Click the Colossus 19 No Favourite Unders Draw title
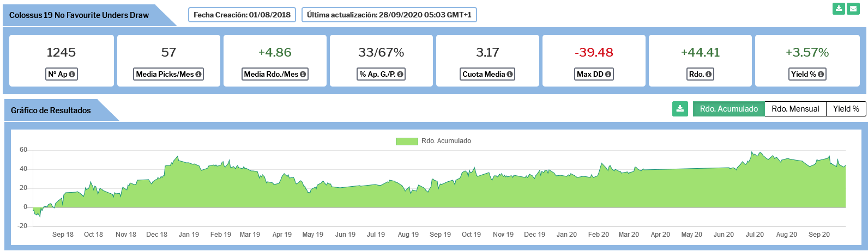The height and width of the screenshot is (252, 868). [79, 15]
